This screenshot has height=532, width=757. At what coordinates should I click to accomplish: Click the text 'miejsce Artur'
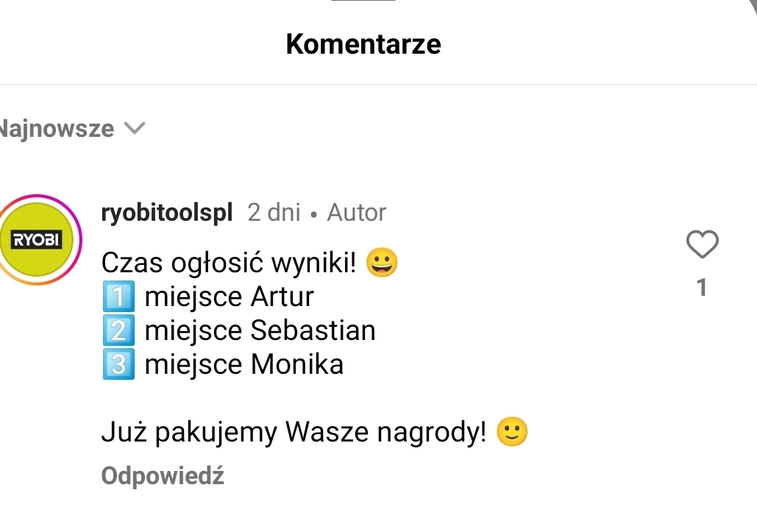230,297
